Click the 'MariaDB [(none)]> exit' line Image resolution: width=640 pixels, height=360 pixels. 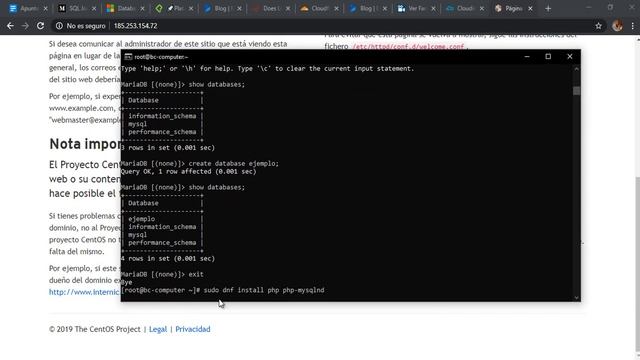click(x=162, y=275)
